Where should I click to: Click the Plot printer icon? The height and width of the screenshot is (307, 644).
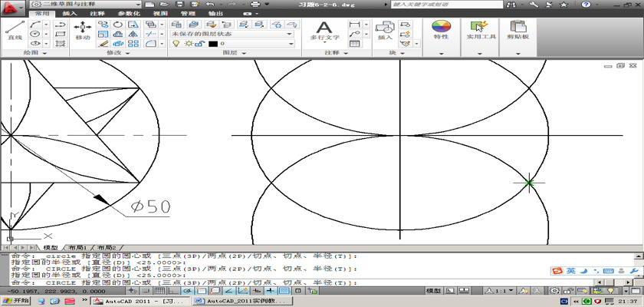pyautogui.click(x=255, y=4)
